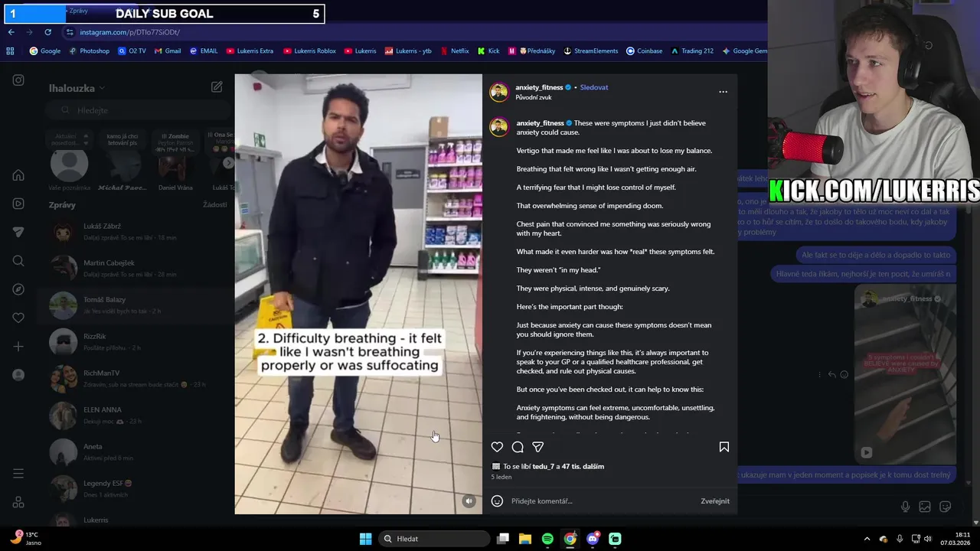Create new post with sidebar plus icon
Viewport: 980px width, 551px height.
coord(18,347)
